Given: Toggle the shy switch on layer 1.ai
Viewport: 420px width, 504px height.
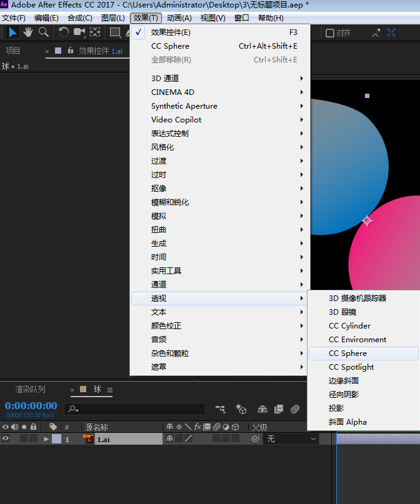Looking at the screenshot, I should 169,439.
